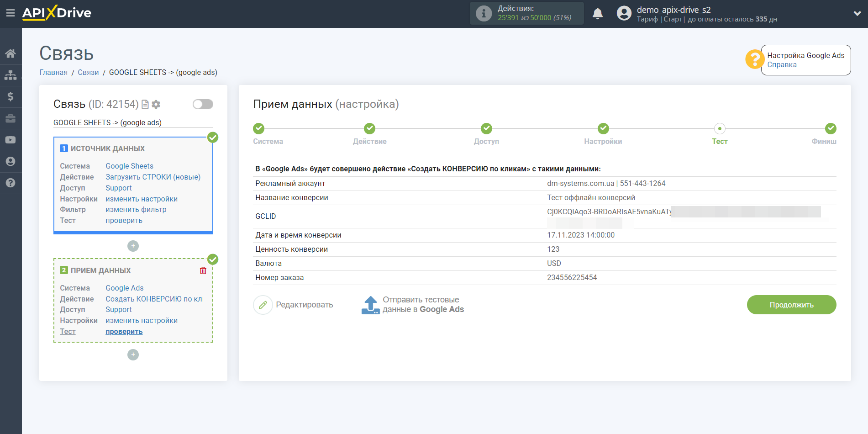Image resolution: width=868 pixels, height=434 pixels.
Task: Open the Google Sheets source system link
Action: [129, 166]
